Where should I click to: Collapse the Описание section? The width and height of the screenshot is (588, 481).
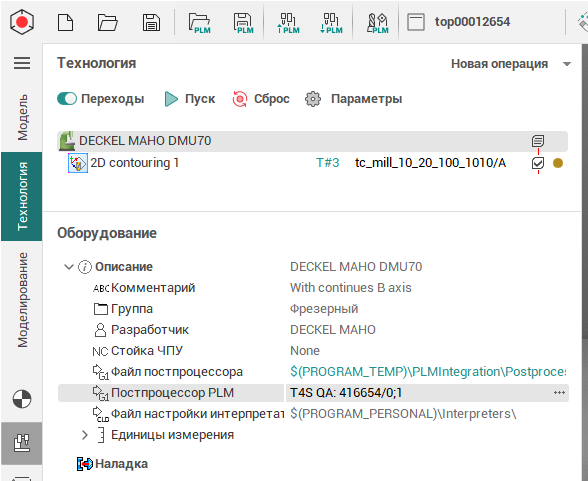[68, 267]
